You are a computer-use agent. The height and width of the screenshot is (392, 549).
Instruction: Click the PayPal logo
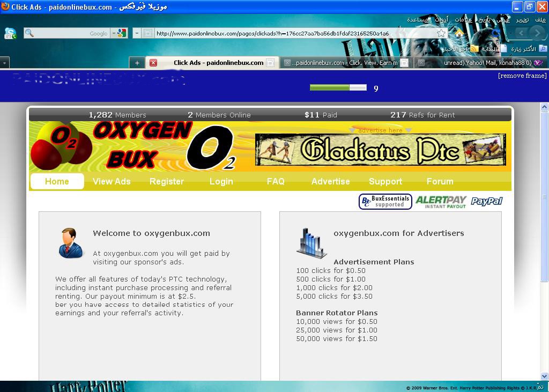point(487,201)
